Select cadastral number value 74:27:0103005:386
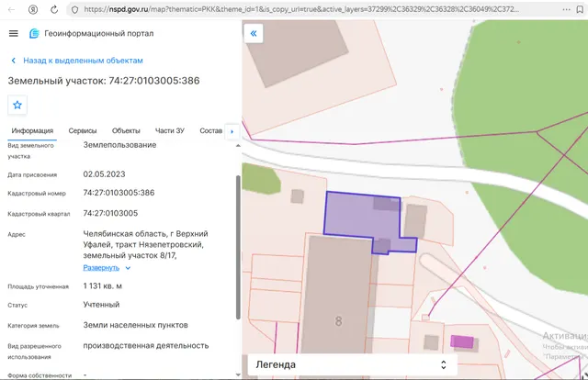 tap(119, 193)
